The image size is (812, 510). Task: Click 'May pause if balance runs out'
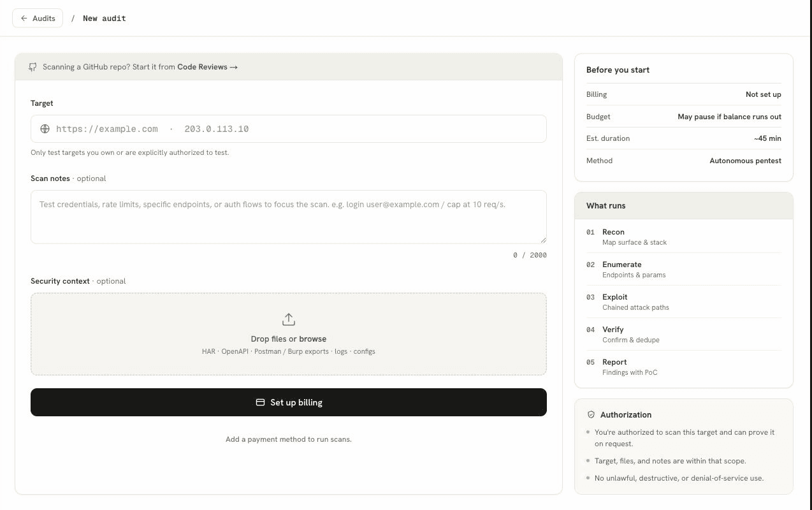(x=729, y=117)
